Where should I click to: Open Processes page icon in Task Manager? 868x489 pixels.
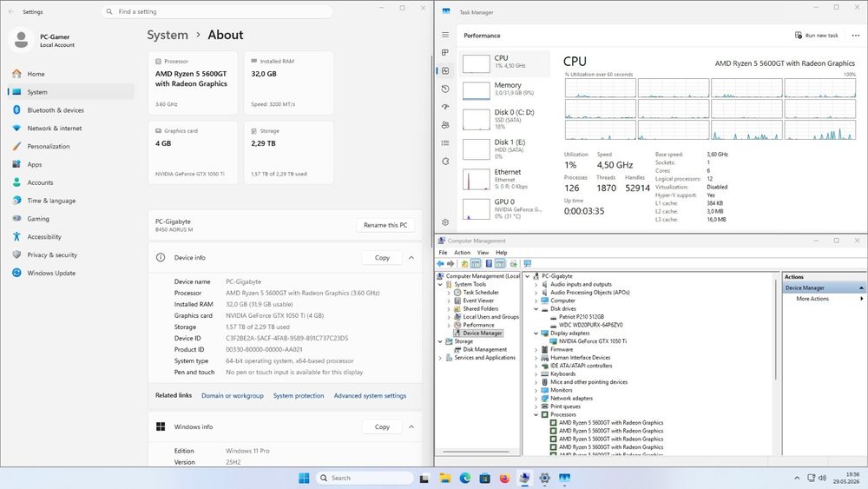[445, 53]
